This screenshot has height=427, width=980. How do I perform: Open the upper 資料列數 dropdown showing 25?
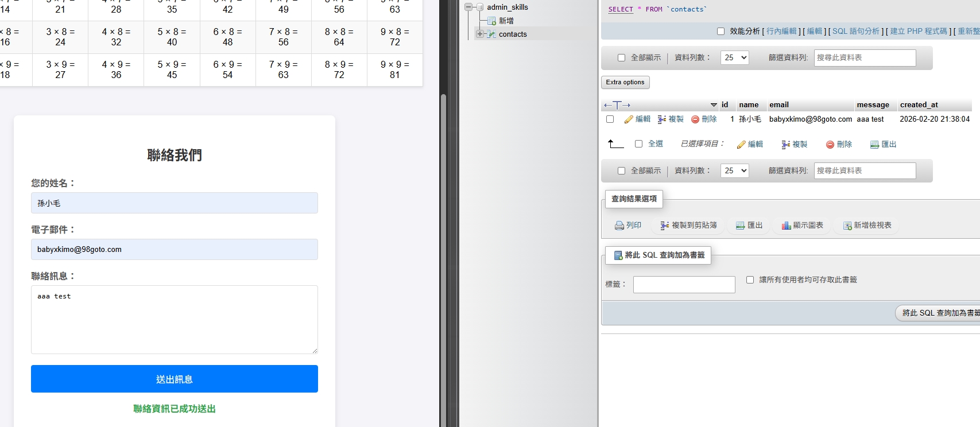click(735, 57)
